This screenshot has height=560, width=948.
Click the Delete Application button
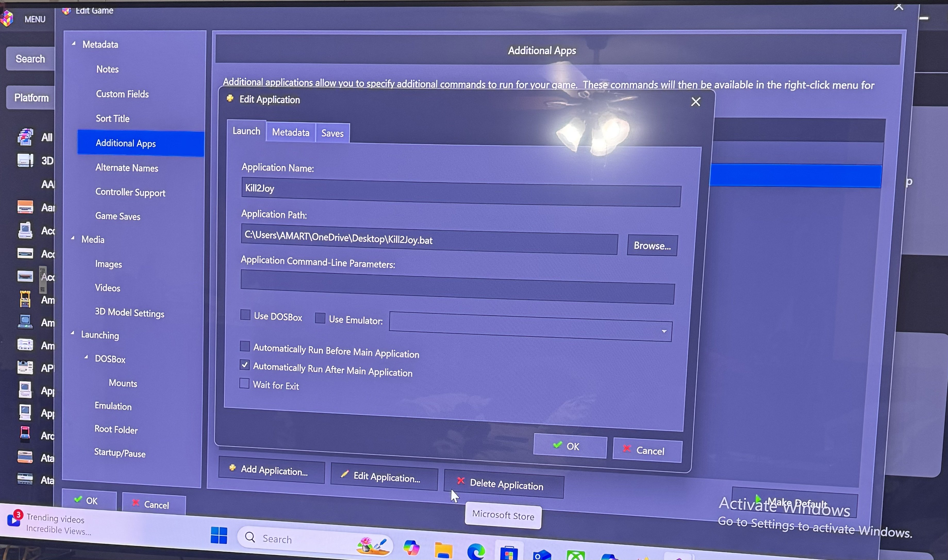tap(504, 484)
